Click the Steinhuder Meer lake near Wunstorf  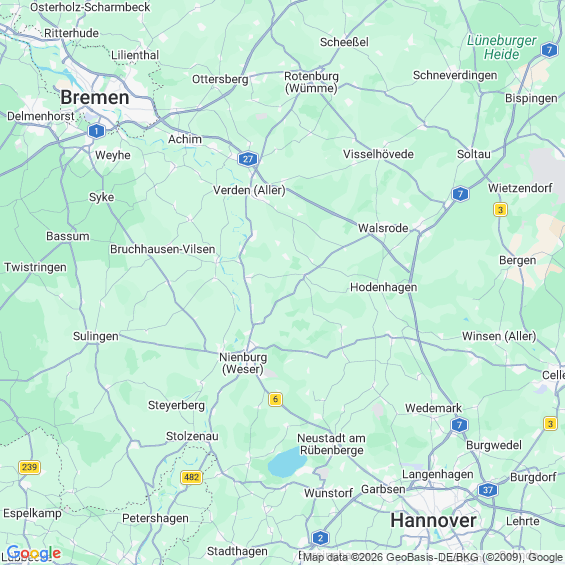[286, 462]
